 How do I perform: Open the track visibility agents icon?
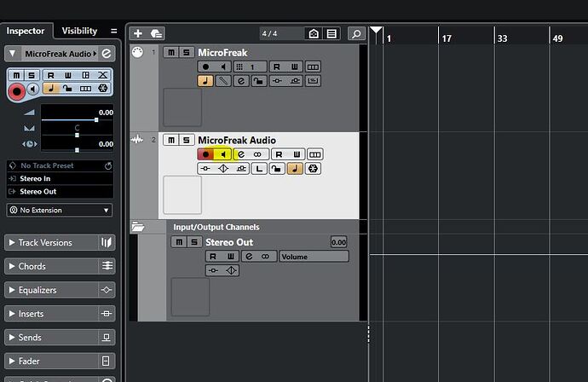(x=314, y=34)
